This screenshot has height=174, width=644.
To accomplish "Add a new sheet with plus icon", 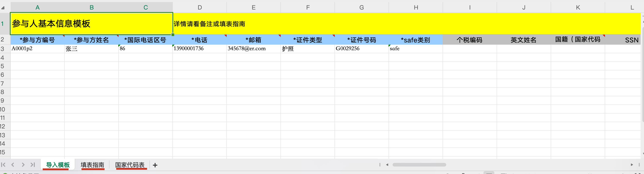I will tap(155, 165).
